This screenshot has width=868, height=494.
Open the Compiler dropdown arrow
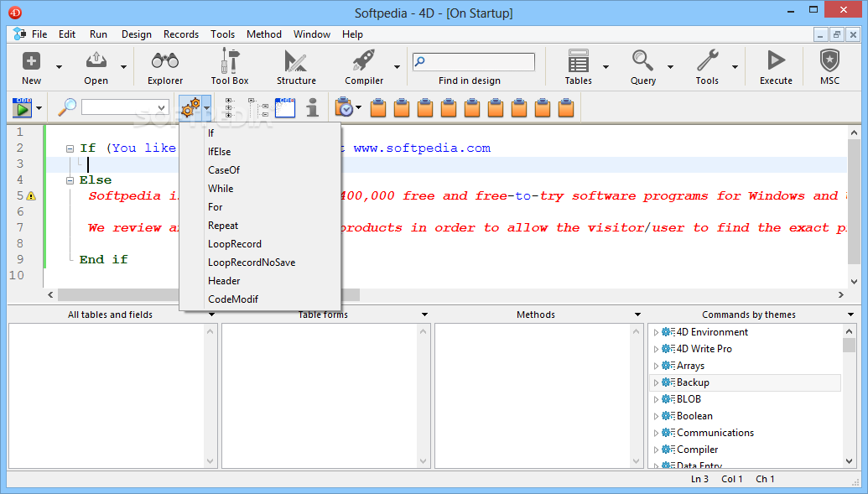point(397,66)
